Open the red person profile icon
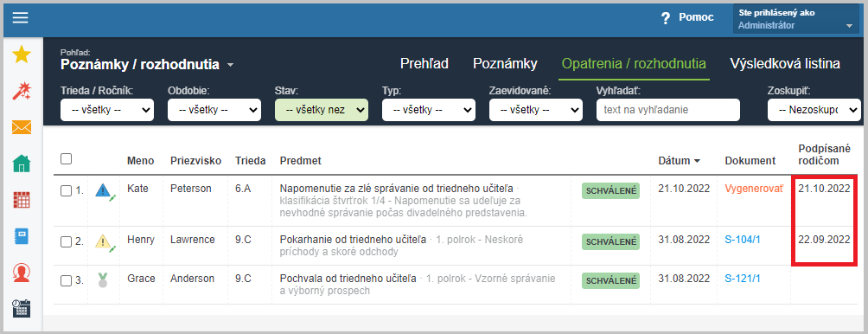This screenshot has width=868, height=334. 22,272
